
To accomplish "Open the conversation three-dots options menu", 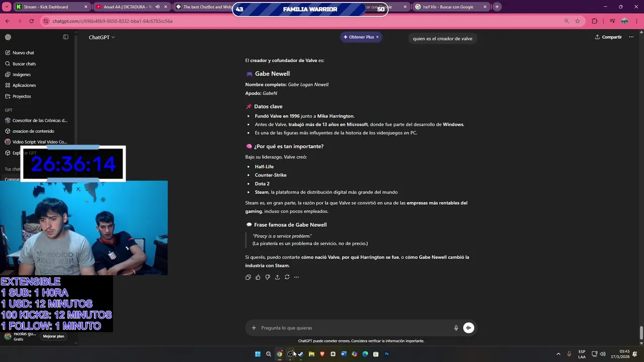I will pos(631,37).
